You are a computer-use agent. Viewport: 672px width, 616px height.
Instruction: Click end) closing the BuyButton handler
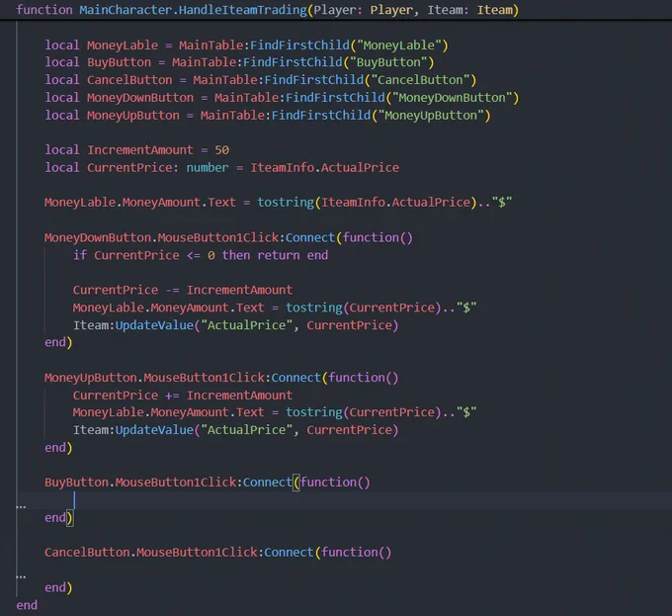click(58, 518)
